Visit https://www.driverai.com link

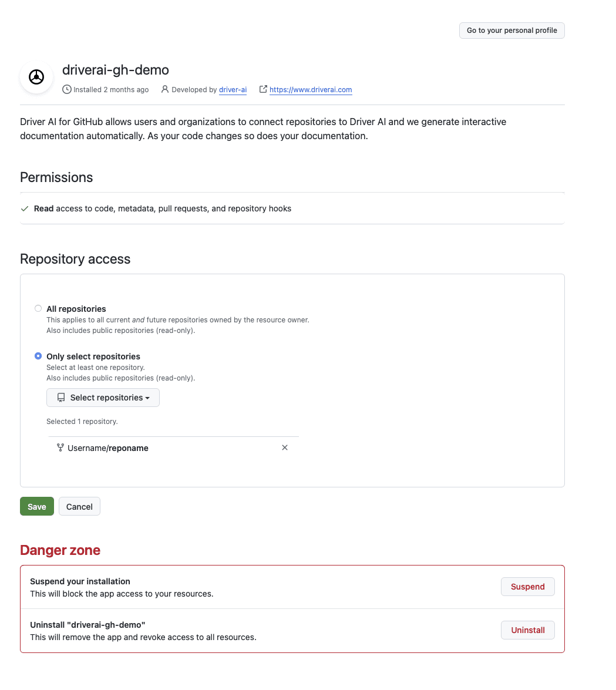311,90
